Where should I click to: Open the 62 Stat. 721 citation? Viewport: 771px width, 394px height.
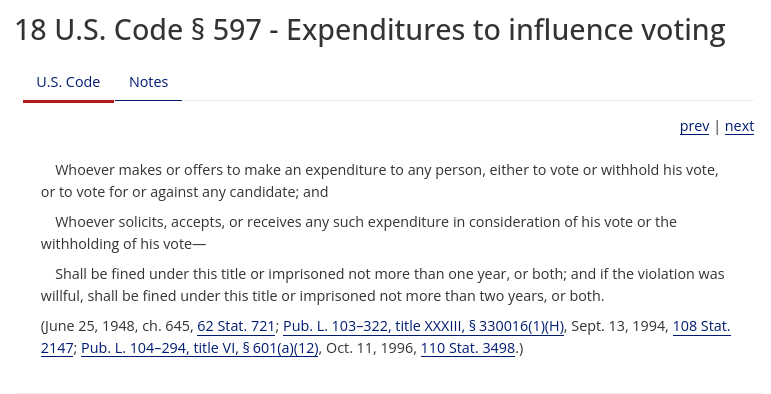(x=236, y=326)
